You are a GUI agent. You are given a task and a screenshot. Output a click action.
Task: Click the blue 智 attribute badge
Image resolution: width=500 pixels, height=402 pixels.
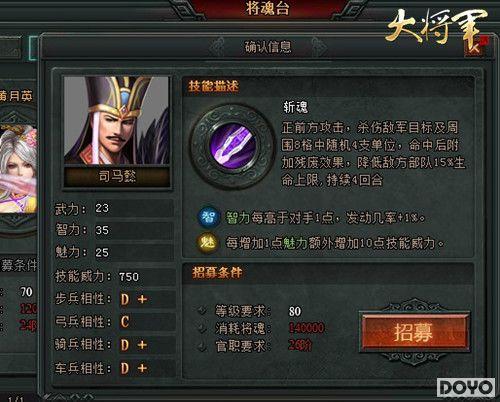tap(208, 217)
